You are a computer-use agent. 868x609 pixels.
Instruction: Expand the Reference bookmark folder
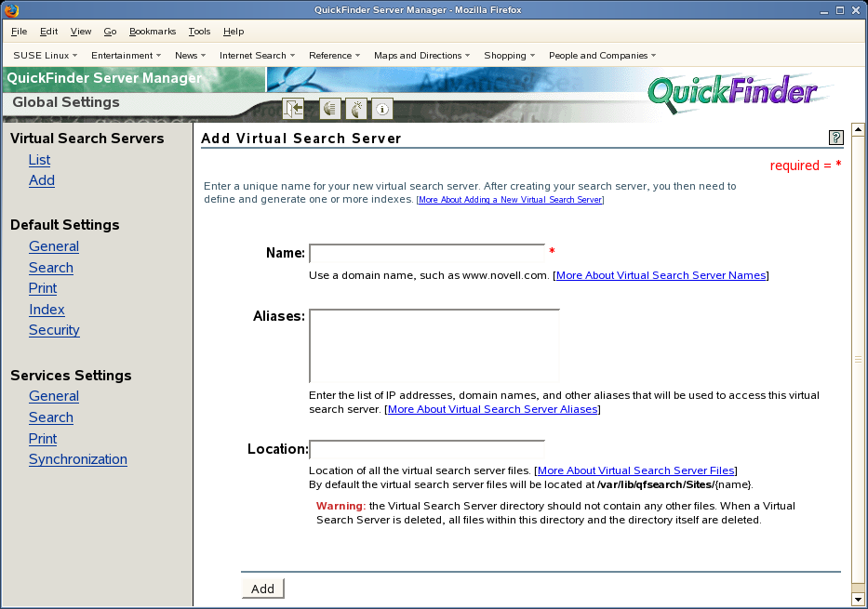tap(334, 55)
